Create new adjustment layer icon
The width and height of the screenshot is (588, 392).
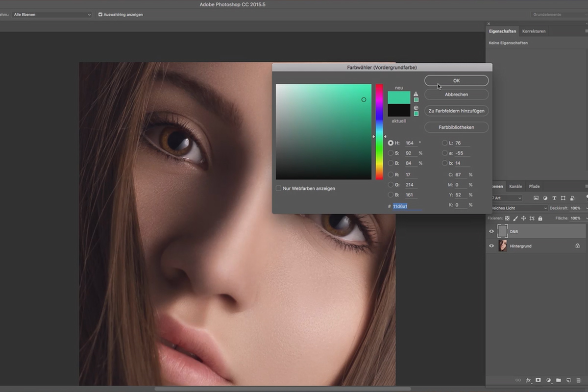548,380
